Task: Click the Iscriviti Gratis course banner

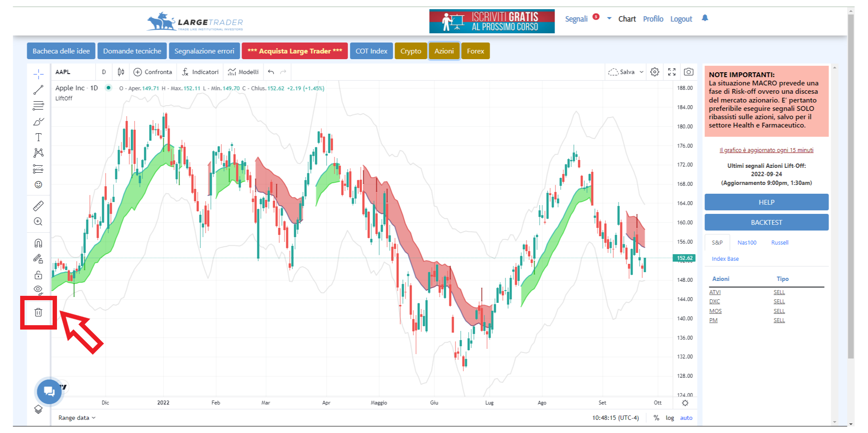Action: [492, 21]
